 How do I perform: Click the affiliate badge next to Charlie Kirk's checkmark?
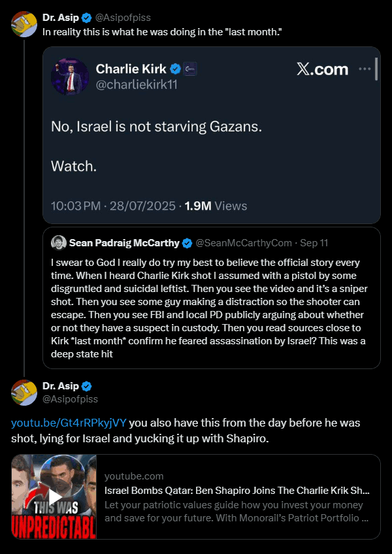(190, 69)
